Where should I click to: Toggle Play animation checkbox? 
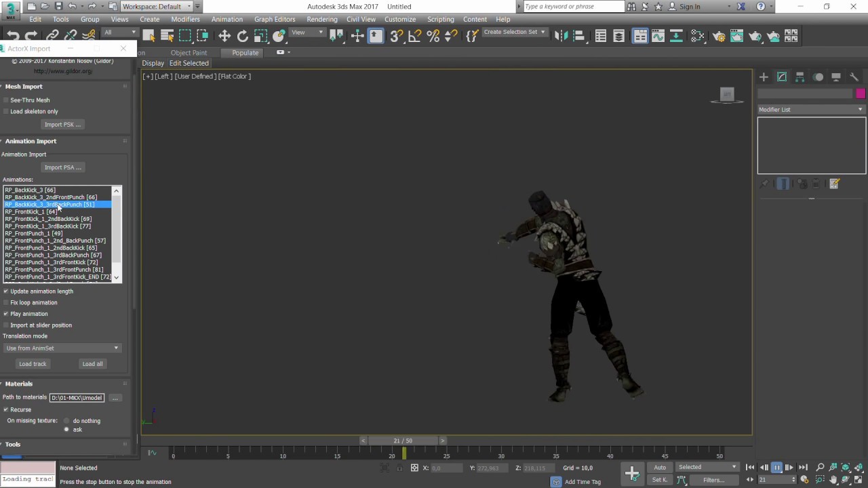click(6, 314)
